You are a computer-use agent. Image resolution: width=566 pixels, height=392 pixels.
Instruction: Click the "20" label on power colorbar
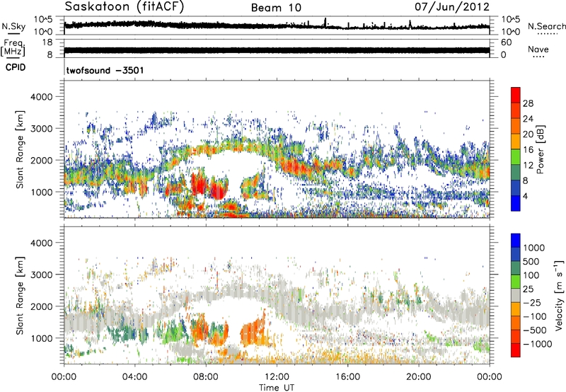tap(528, 134)
